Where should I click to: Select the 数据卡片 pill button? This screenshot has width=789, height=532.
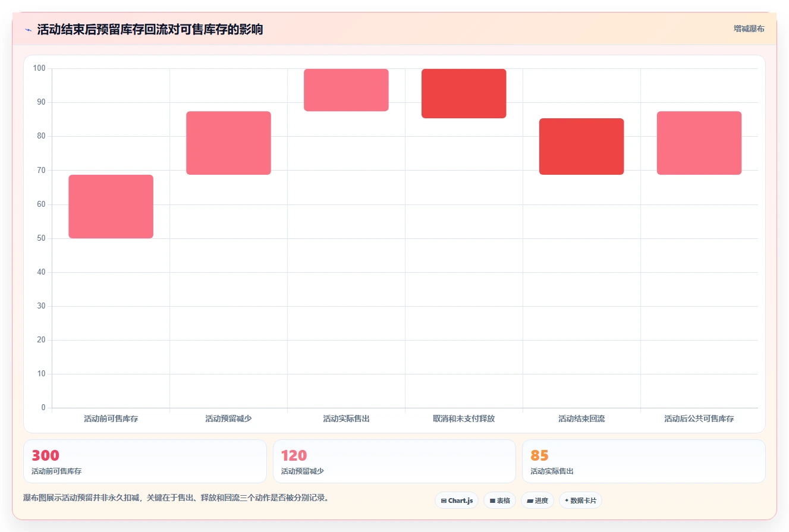[x=580, y=500]
